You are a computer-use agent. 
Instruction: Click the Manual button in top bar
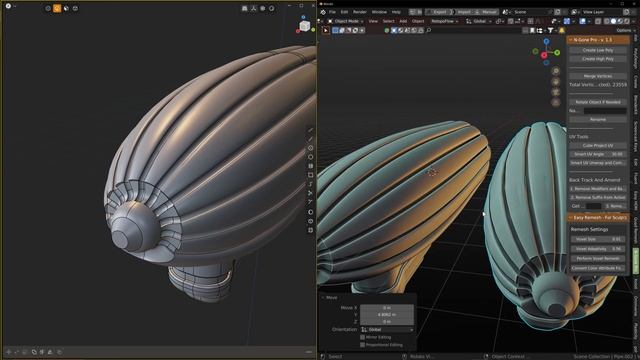tap(486, 12)
